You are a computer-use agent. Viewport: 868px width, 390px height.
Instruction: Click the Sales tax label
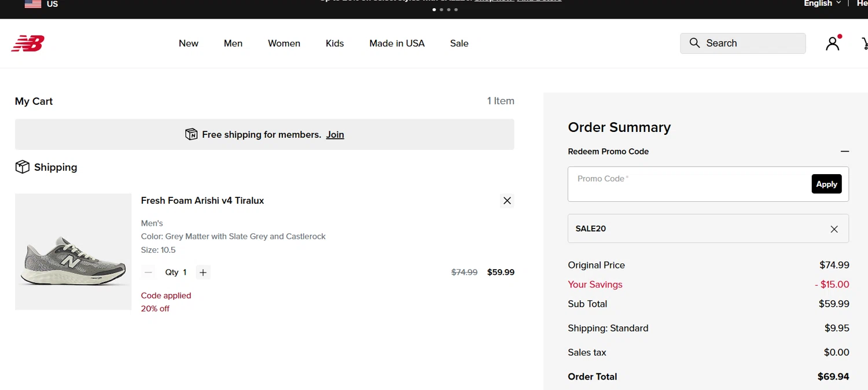(587, 352)
